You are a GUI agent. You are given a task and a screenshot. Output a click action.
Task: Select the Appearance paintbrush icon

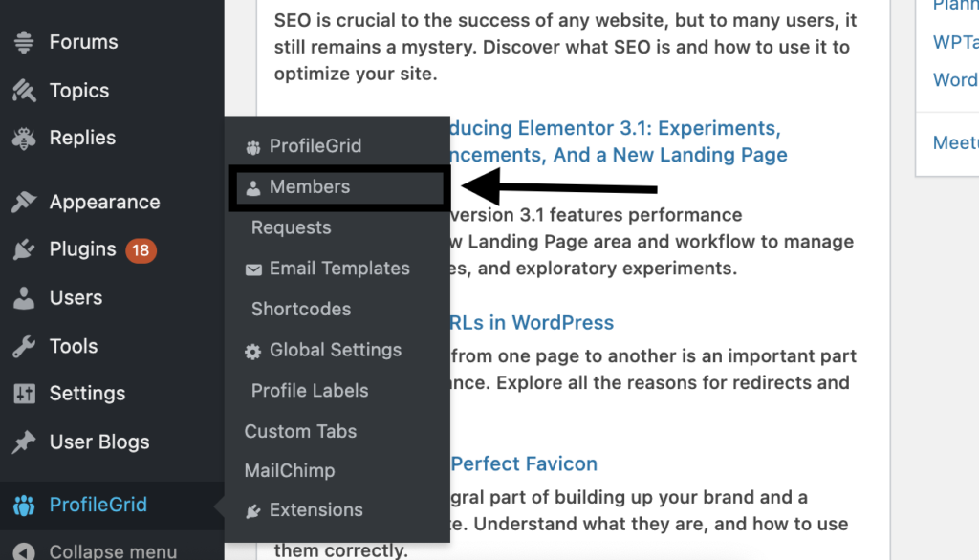tap(26, 202)
